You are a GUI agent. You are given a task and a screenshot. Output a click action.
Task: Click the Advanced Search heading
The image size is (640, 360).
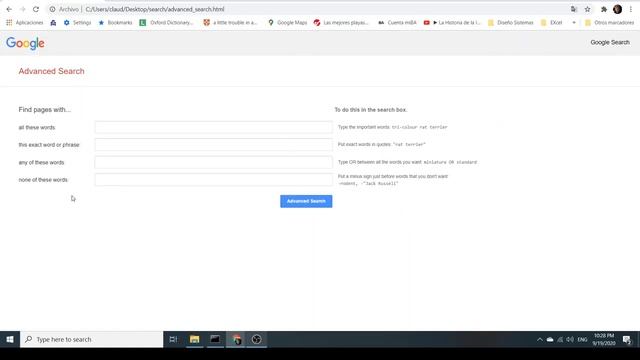(x=51, y=71)
